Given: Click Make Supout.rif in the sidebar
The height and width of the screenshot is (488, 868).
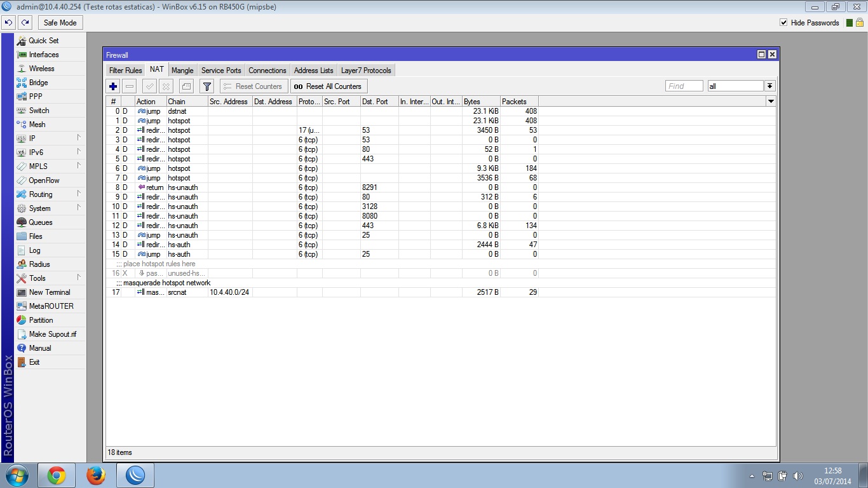Looking at the screenshot, I should [50, 334].
